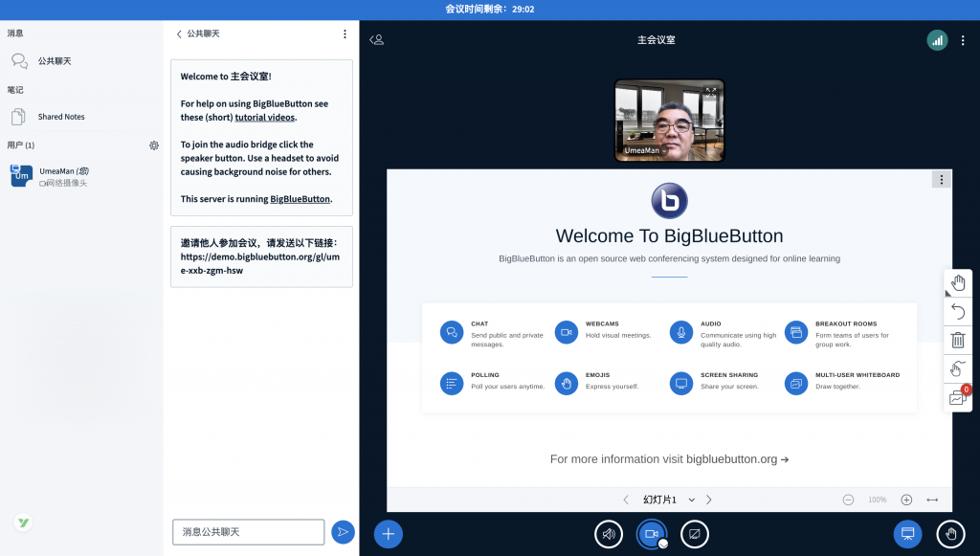The height and width of the screenshot is (556, 980).
Task: Click the chat message input field
Action: (247, 530)
